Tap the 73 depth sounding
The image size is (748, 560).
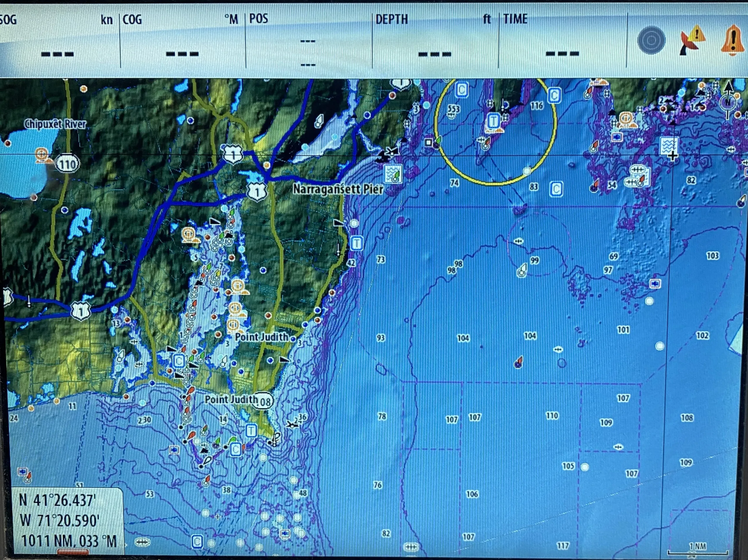(381, 259)
